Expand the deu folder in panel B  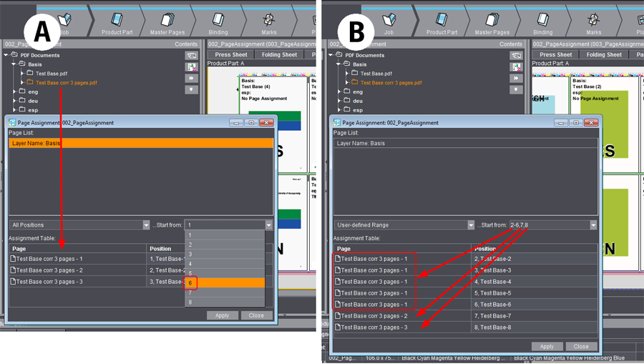(x=339, y=101)
